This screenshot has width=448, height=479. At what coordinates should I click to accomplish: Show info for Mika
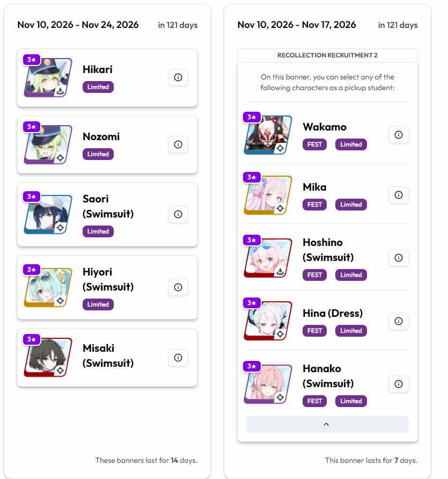[398, 195]
